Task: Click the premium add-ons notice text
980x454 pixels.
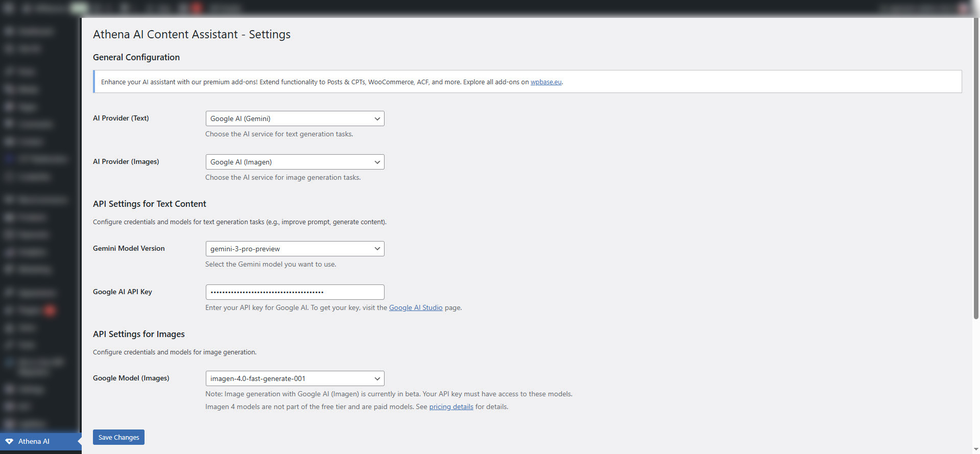Action: pos(332,82)
